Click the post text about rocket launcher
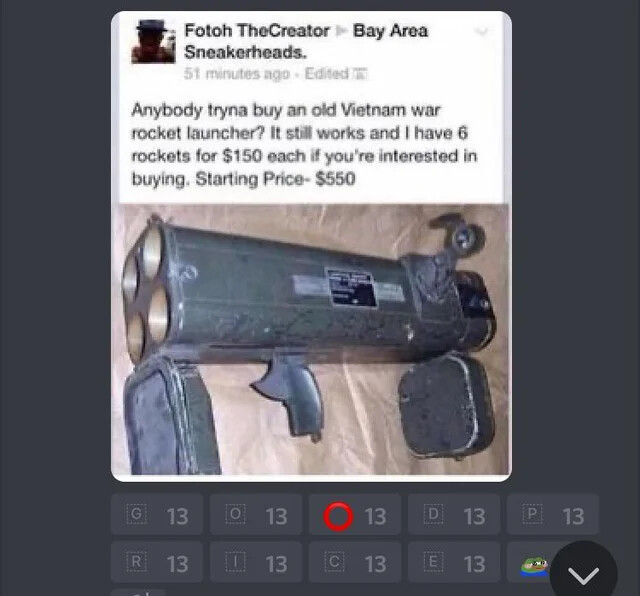Image resolution: width=640 pixels, height=596 pixels. click(304, 145)
